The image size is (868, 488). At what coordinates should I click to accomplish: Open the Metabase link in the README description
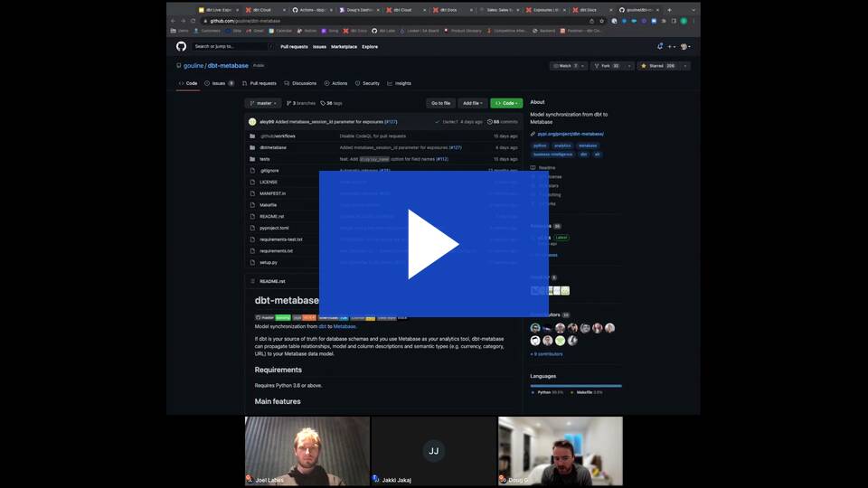pyautogui.click(x=344, y=326)
